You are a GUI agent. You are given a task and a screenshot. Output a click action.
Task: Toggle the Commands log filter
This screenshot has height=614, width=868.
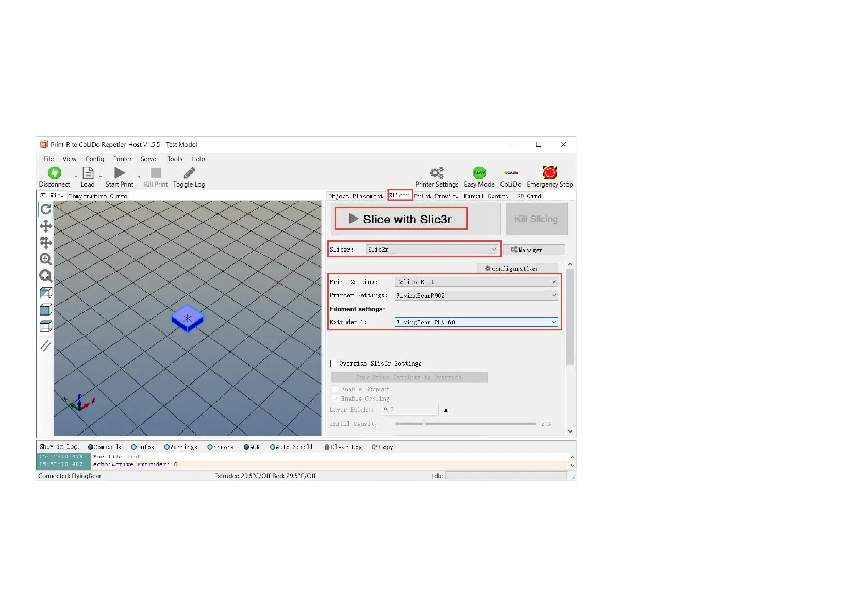pos(91,447)
